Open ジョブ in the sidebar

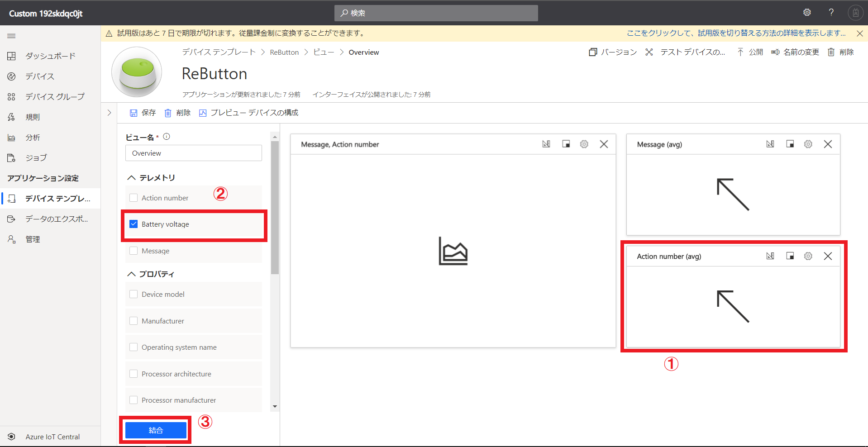tap(50, 157)
